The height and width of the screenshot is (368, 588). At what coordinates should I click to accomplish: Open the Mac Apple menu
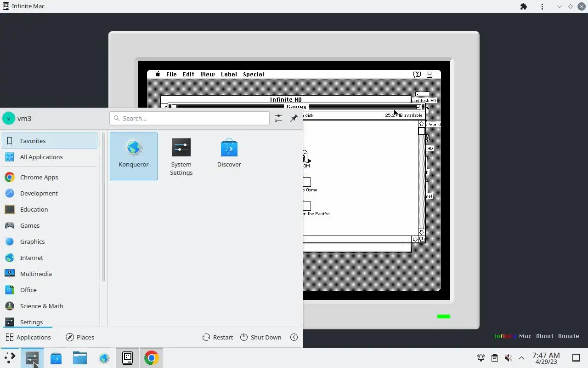(158, 74)
